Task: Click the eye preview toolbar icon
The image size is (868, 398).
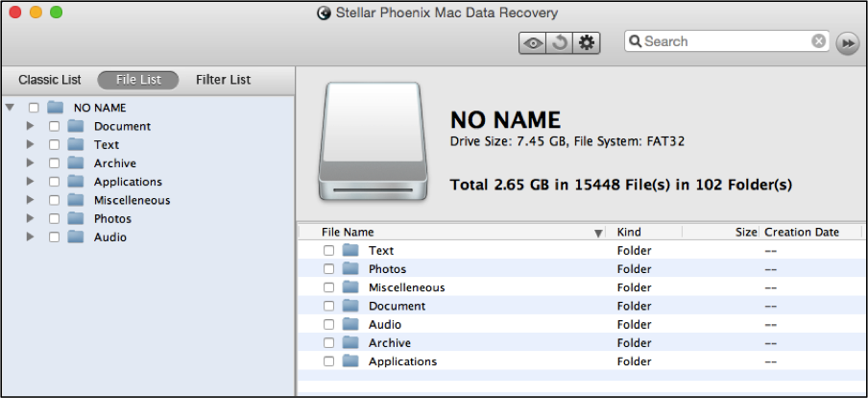Action: point(533,42)
